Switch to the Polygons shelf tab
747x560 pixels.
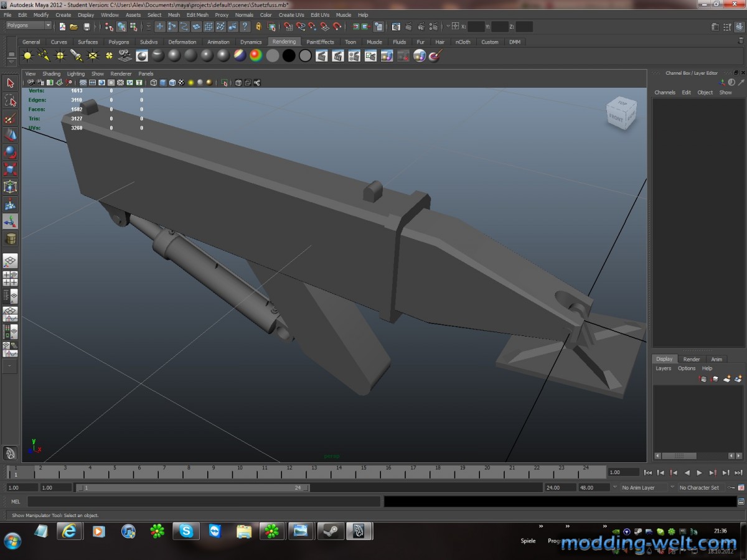pyautogui.click(x=119, y=42)
